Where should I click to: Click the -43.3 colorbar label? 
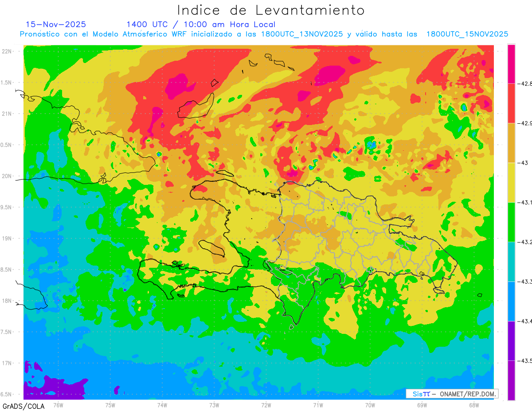point(524,282)
